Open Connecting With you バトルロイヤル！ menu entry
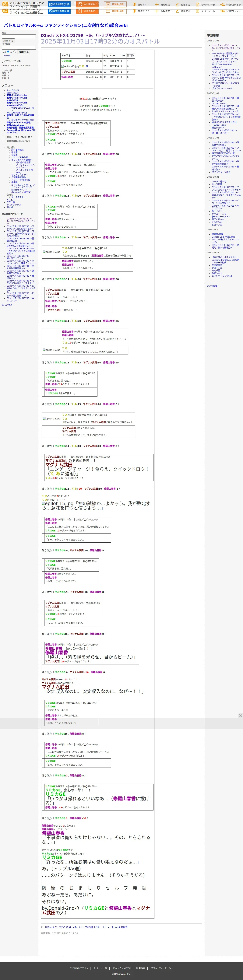Viewport: 243px width, 980px height. coord(21,131)
